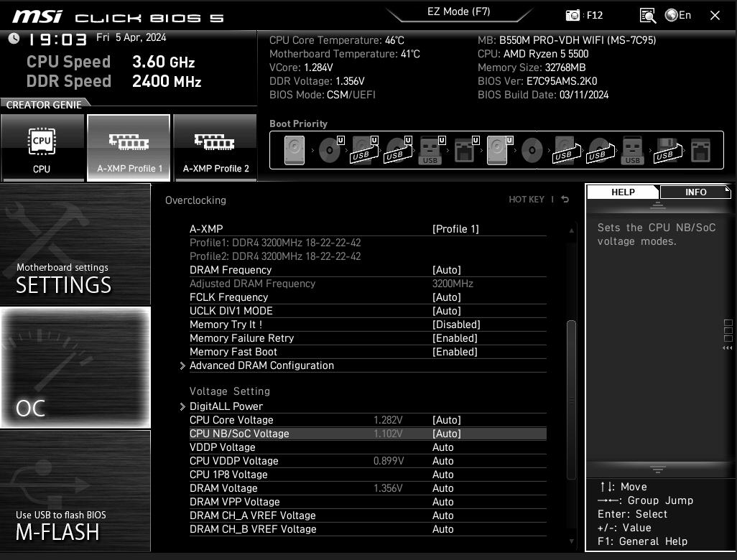Click the help panel top grip handle
The height and width of the screenshot is (560, 737).
pyautogui.click(x=657, y=205)
